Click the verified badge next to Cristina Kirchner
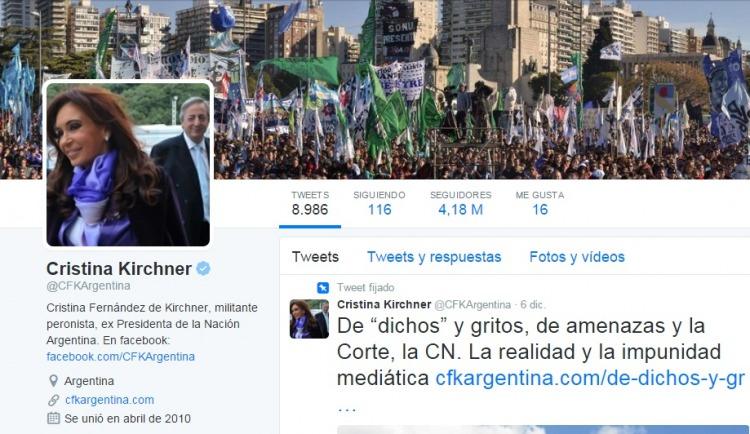This screenshot has width=750, height=434. point(203,268)
